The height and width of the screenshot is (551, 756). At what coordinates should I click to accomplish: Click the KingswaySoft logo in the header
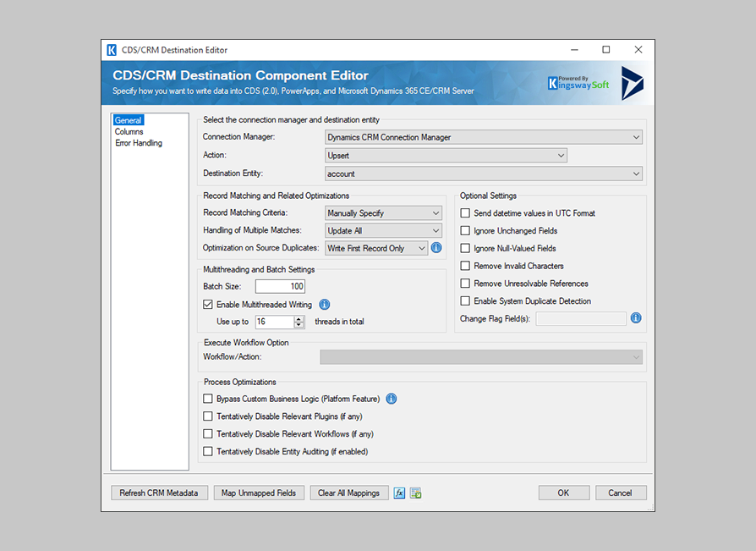pos(578,84)
